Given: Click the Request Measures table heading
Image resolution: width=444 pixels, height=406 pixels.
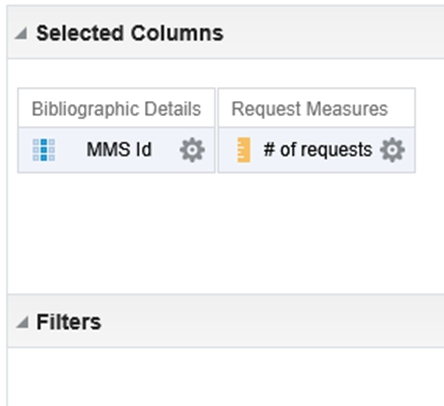Looking at the screenshot, I should click(x=310, y=109).
